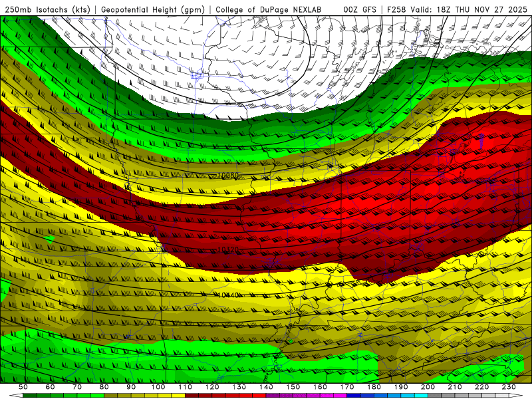Click the 'F258 Valid: 18Z THU NOV 27 2025' text

[457, 10]
